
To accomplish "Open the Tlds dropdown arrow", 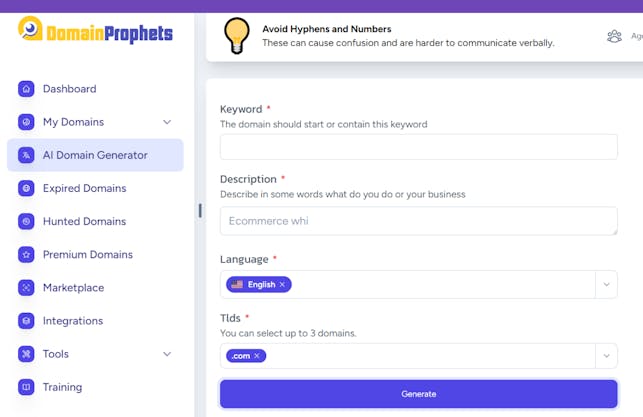I will coord(606,355).
